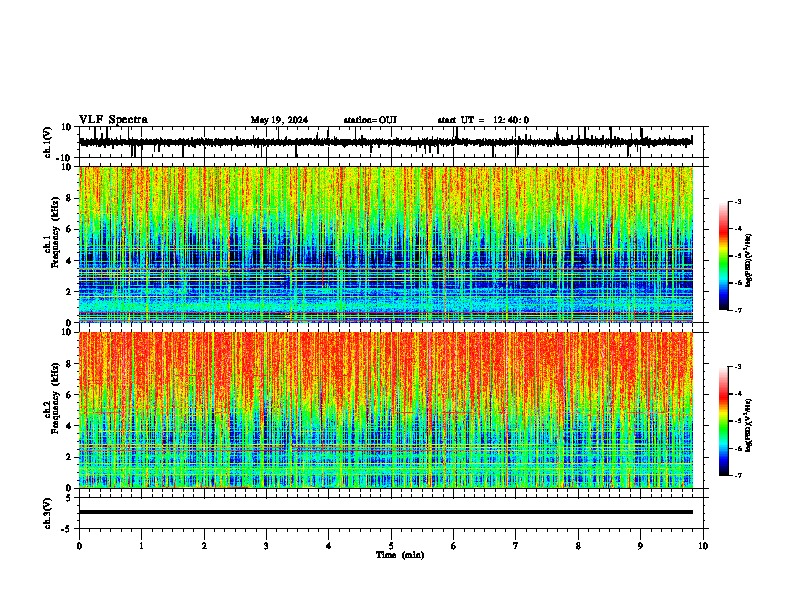Click the 'station=OUI' label
Screen dimensions: 792x612
[x=370, y=120]
